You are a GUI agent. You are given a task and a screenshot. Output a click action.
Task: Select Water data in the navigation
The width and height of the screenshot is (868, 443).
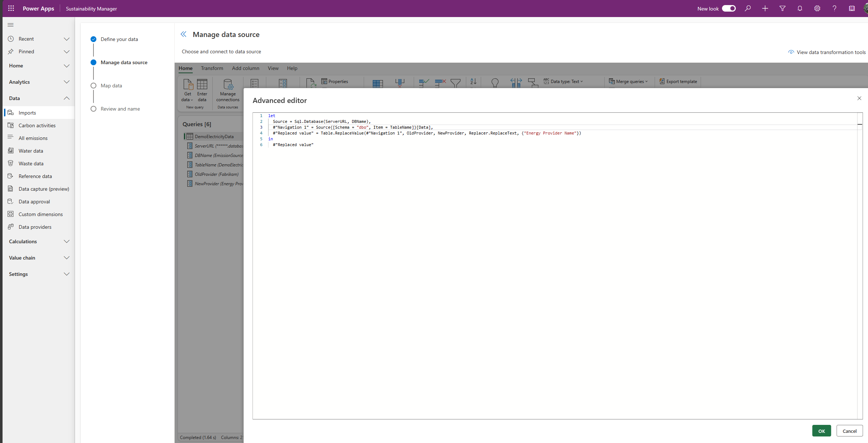pyautogui.click(x=31, y=150)
